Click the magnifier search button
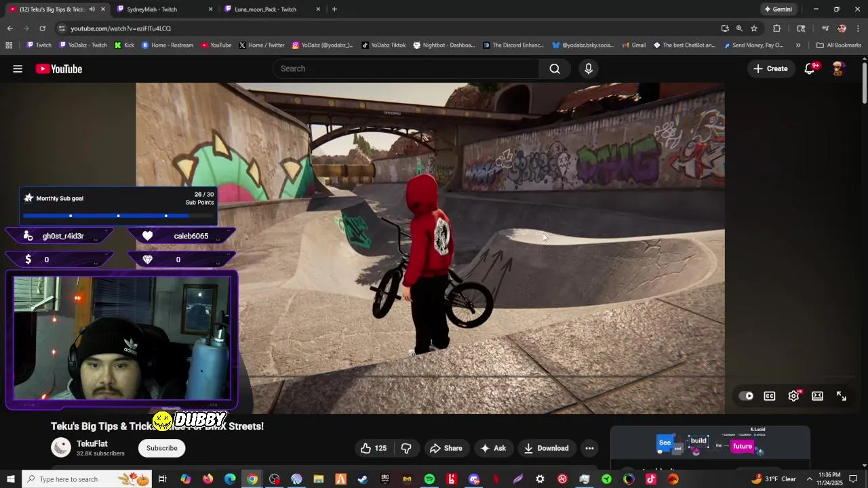868x488 pixels. point(555,68)
